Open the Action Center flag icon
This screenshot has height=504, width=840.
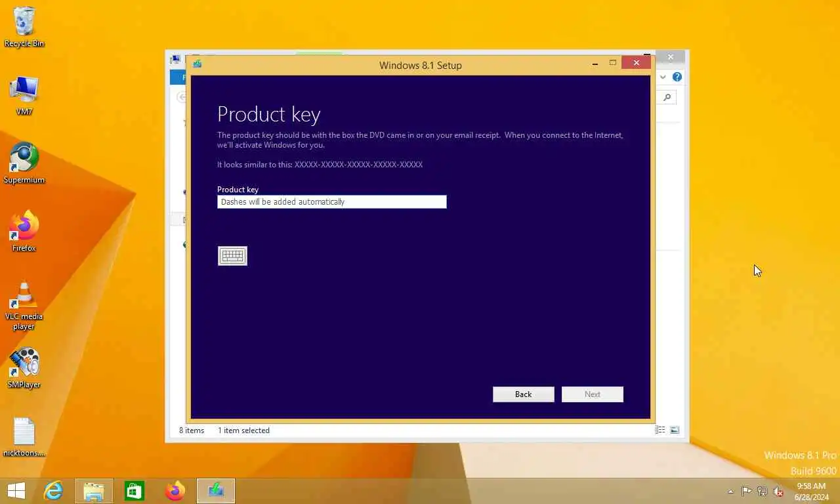click(747, 491)
